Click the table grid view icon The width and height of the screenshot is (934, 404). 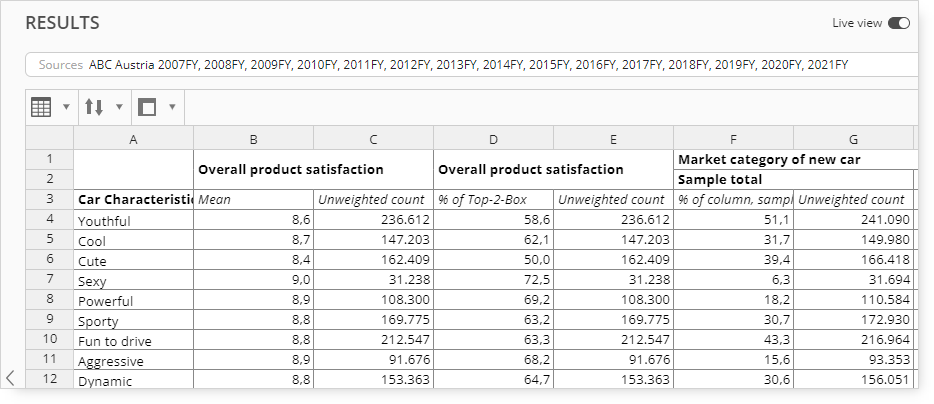point(41,107)
